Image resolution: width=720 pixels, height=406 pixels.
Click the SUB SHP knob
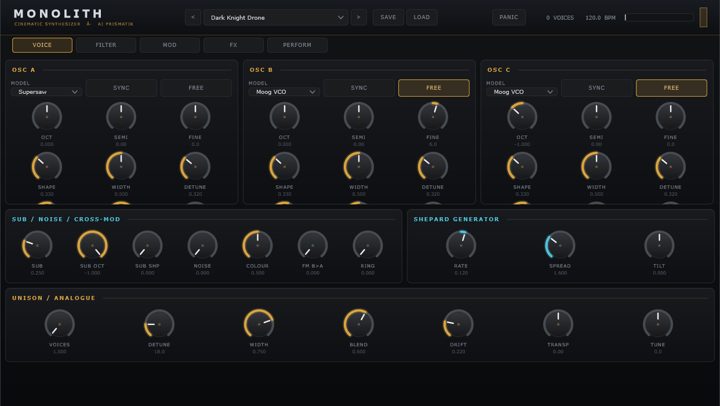pyautogui.click(x=147, y=245)
